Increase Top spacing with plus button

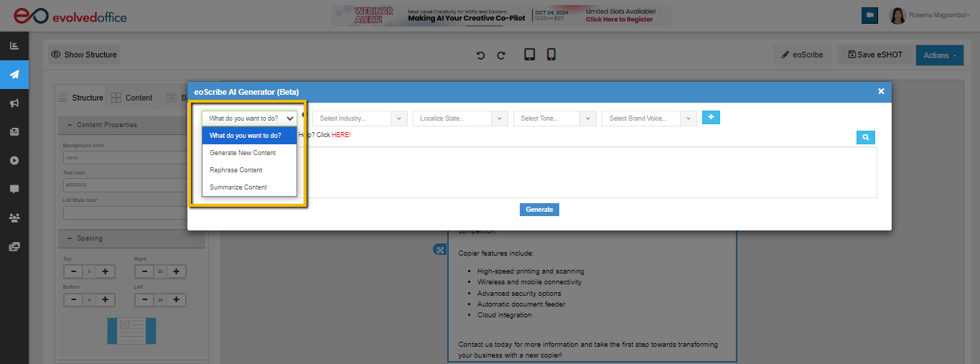[x=106, y=271]
